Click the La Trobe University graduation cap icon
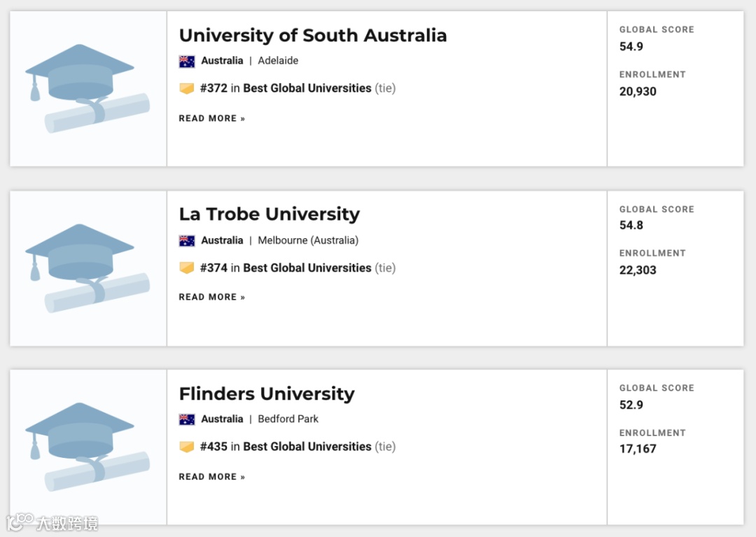This screenshot has width=756, height=537. pyautogui.click(x=87, y=267)
